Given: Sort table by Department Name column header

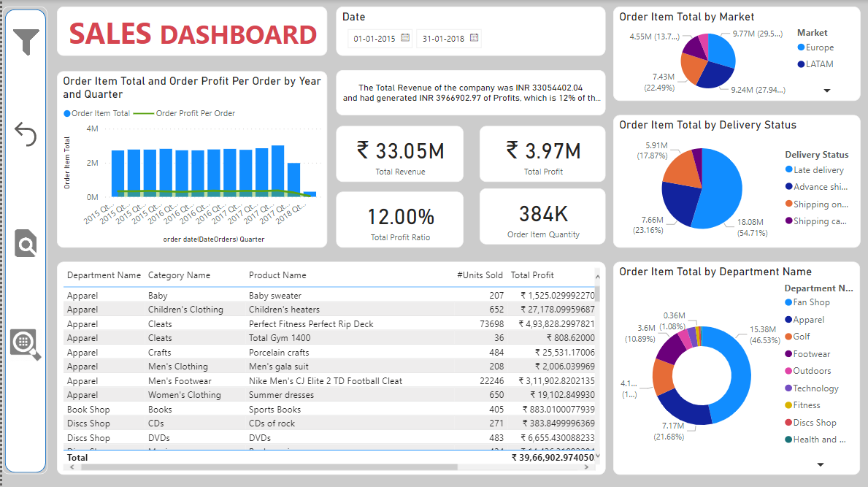Looking at the screenshot, I should pyautogui.click(x=104, y=275).
